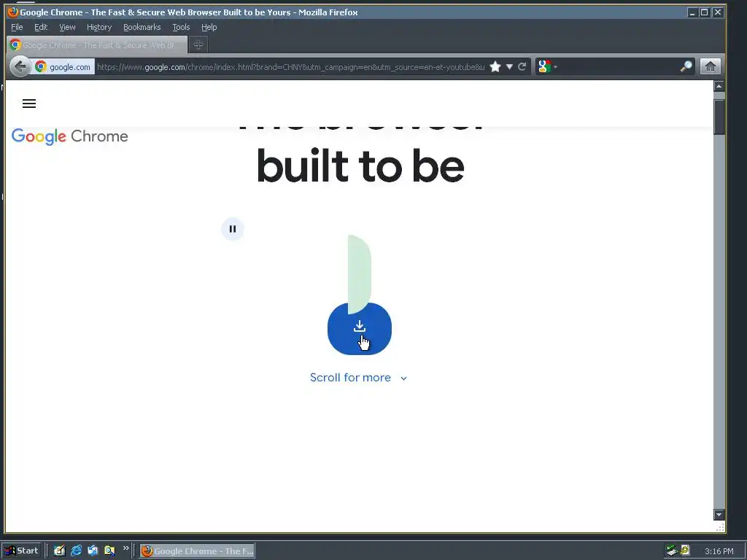This screenshot has height=560, width=747.
Task: Click the scrollbar up arrow
Action: pos(719,86)
